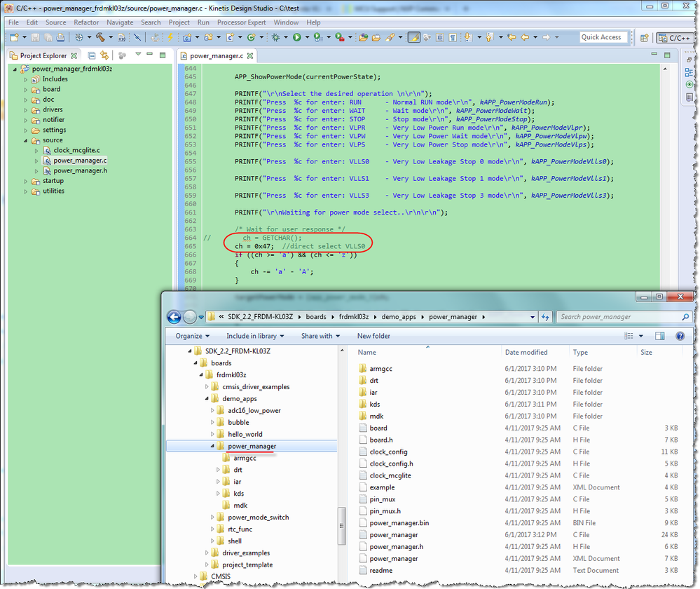
Task: Toggle Link with Editor in Project Explorer
Action: tap(104, 55)
